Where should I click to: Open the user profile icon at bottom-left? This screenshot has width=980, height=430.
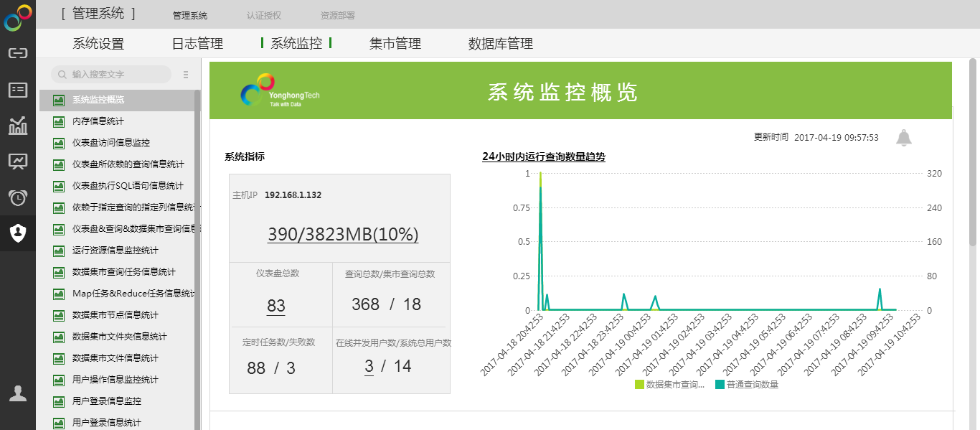tap(18, 393)
